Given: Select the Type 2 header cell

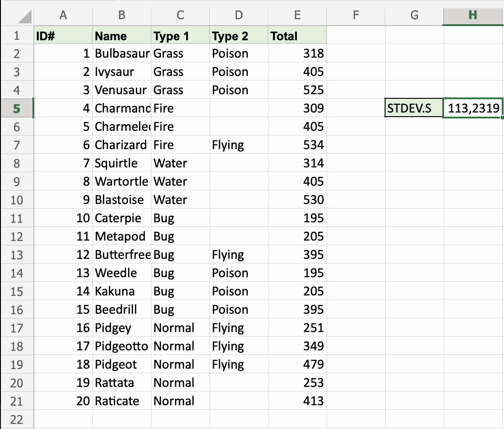Looking at the screenshot, I should [239, 36].
